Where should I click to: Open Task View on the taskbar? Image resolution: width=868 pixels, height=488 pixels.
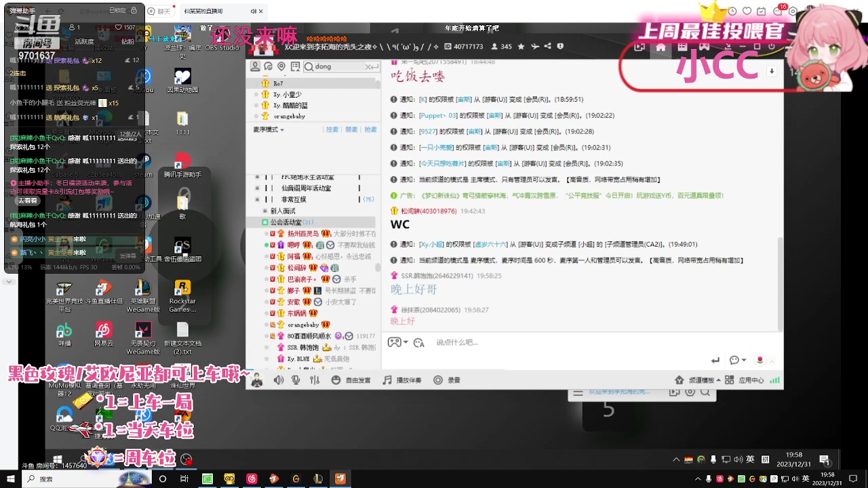click(184, 479)
